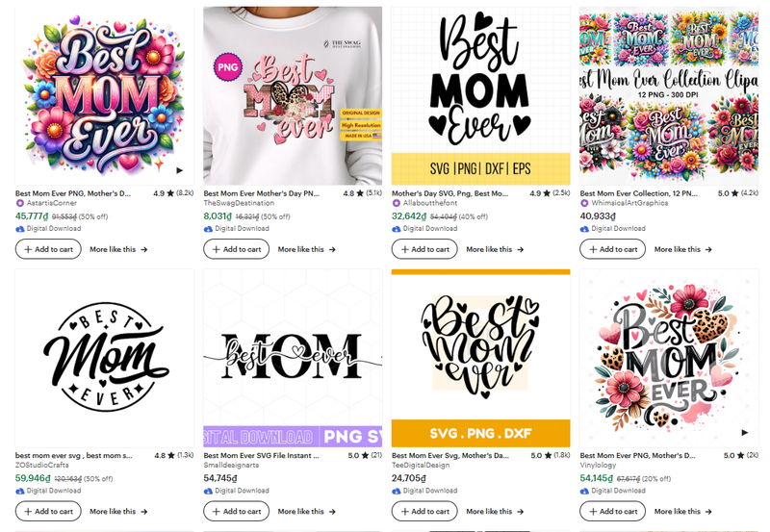Image resolution: width=770 pixels, height=532 pixels.
Task: Click the star seller badge beside AstartiaCorner
Action: [20, 204]
